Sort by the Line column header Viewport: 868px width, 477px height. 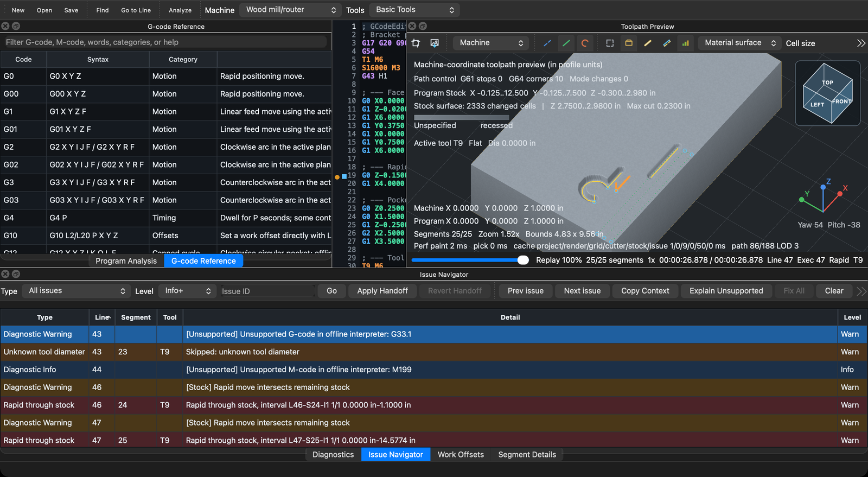[x=103, y=317]
